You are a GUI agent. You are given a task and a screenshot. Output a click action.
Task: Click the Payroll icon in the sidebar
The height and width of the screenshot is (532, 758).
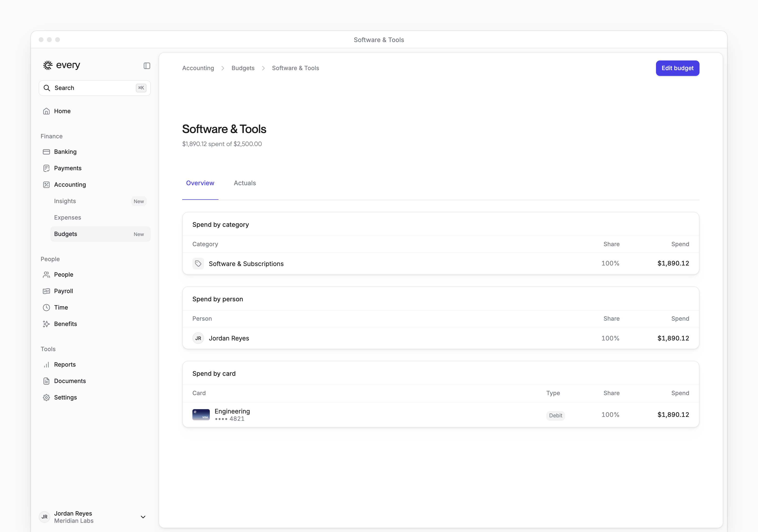46,291
